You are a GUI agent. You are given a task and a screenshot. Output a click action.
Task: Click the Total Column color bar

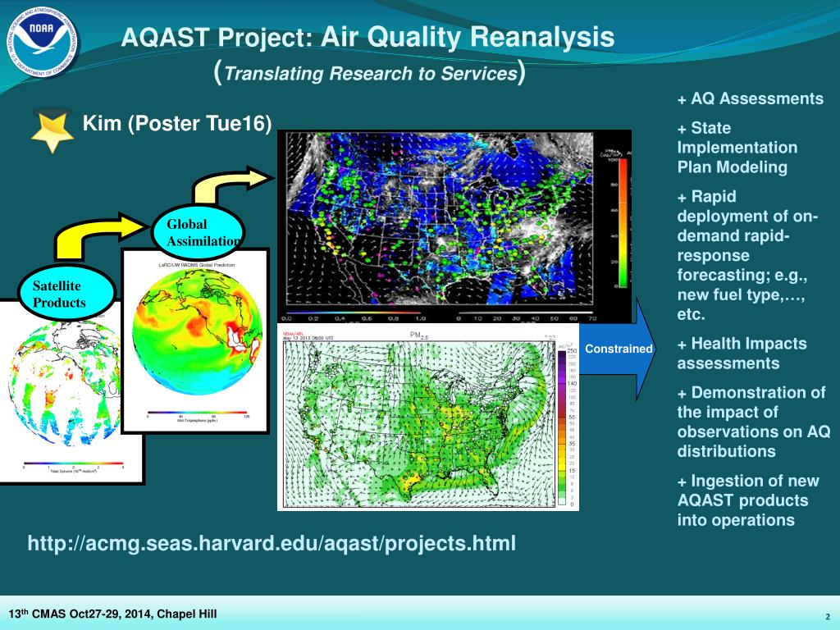[x=73, y=464]
